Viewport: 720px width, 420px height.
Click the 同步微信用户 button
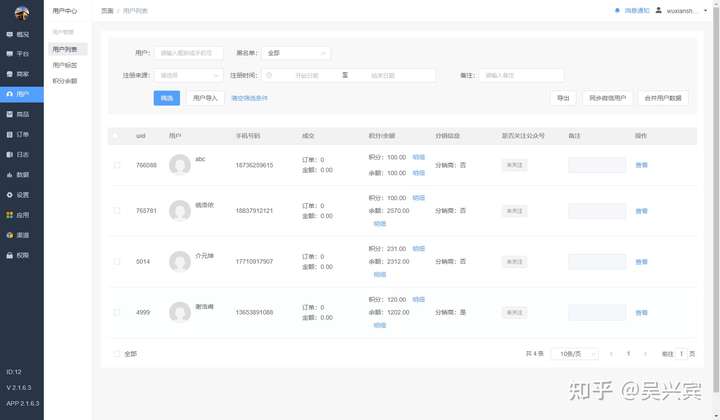(x=608, y=98)
